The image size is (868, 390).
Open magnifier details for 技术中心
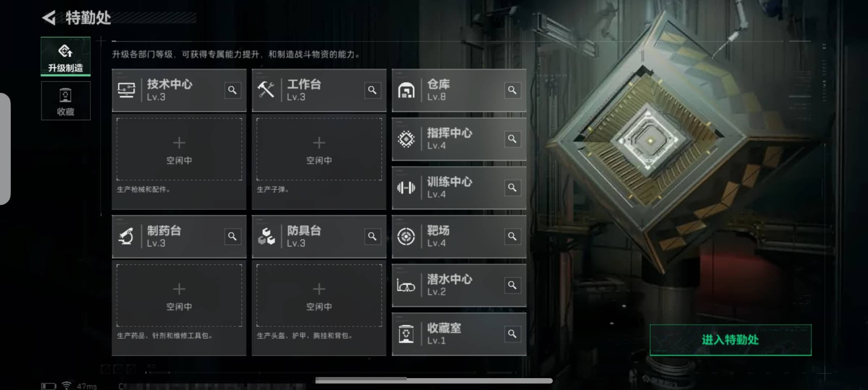pos(232,90)
